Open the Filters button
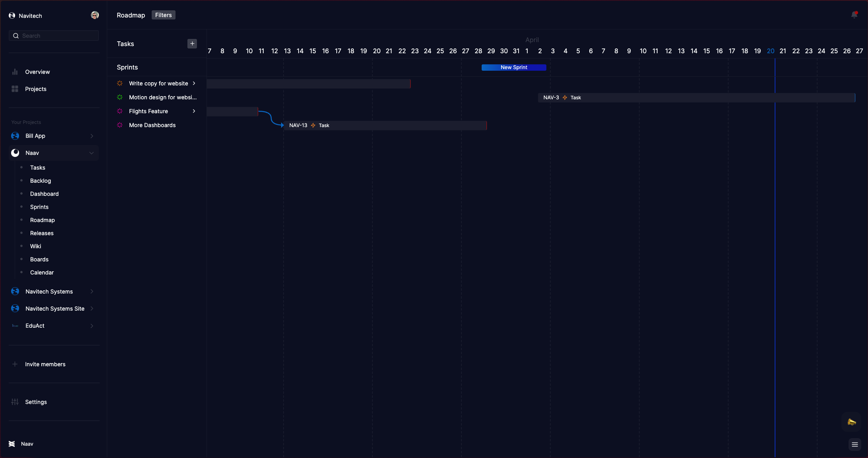Screen dimensions: 868x458 [163, 15]
